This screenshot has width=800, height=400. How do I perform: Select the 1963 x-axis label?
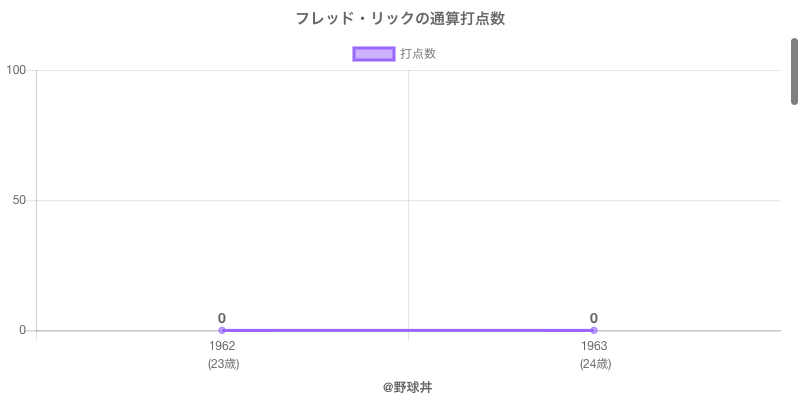pyautogui.click(x=594, y=346)
